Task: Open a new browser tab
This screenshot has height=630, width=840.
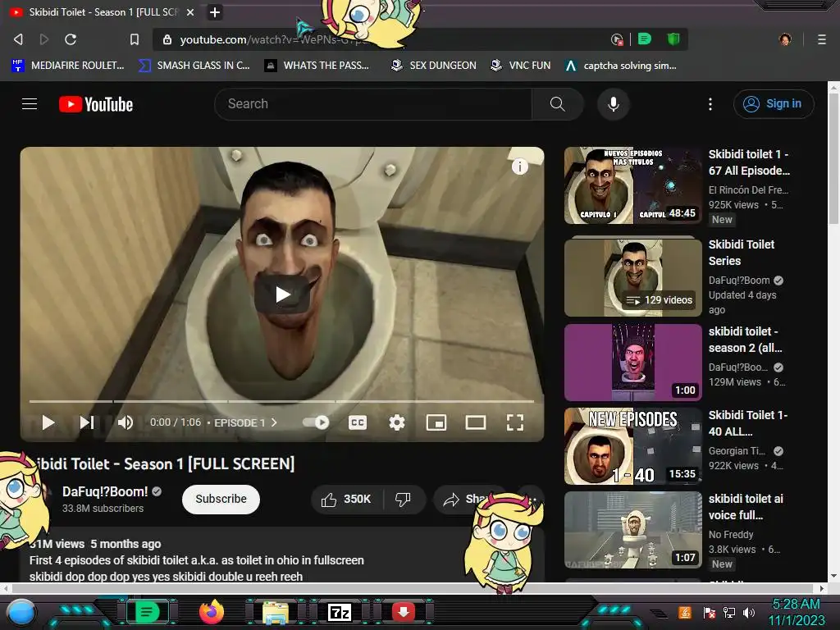Action: click(x=215, y=11)
